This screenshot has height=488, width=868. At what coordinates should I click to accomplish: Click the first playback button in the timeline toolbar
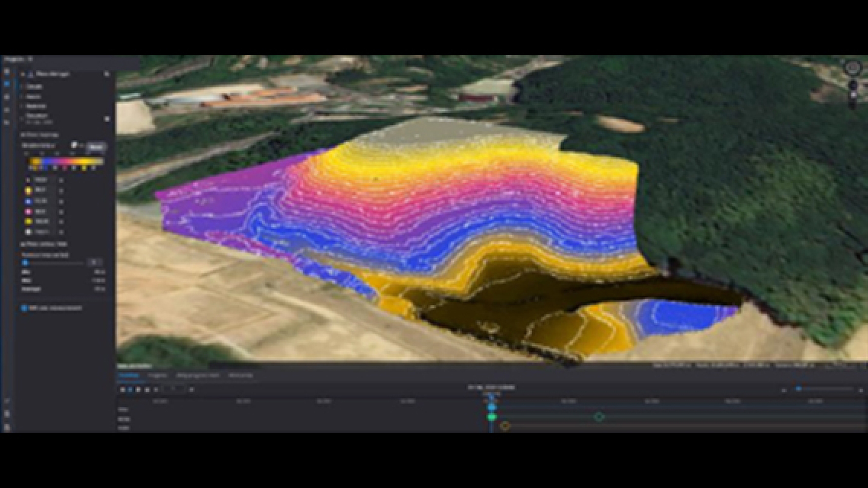(x=122, y=390)
